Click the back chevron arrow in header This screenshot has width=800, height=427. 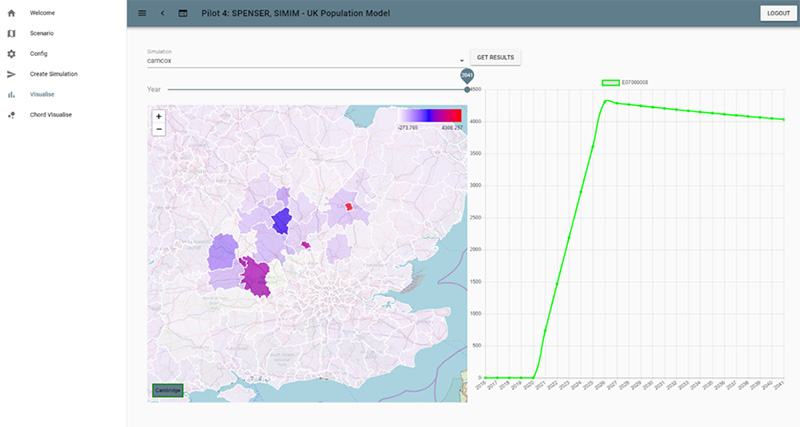pos(162,13)
